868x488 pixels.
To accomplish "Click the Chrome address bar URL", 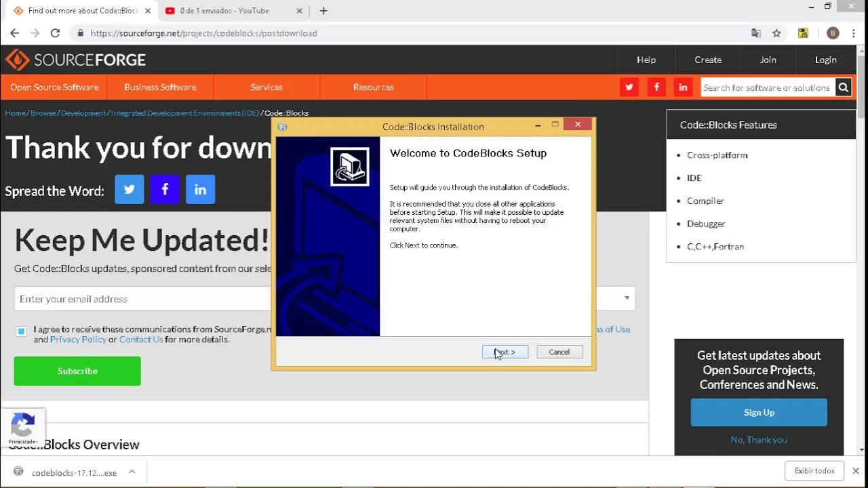I will click(203, 33).
